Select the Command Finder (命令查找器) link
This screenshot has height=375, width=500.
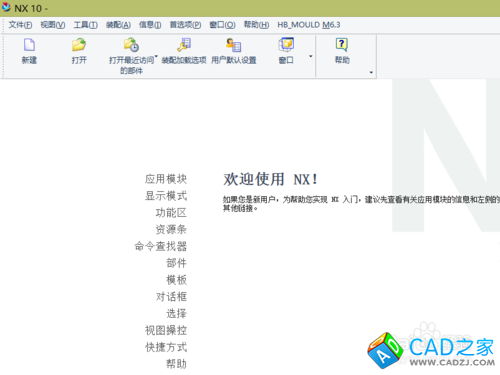click(160, 246)
